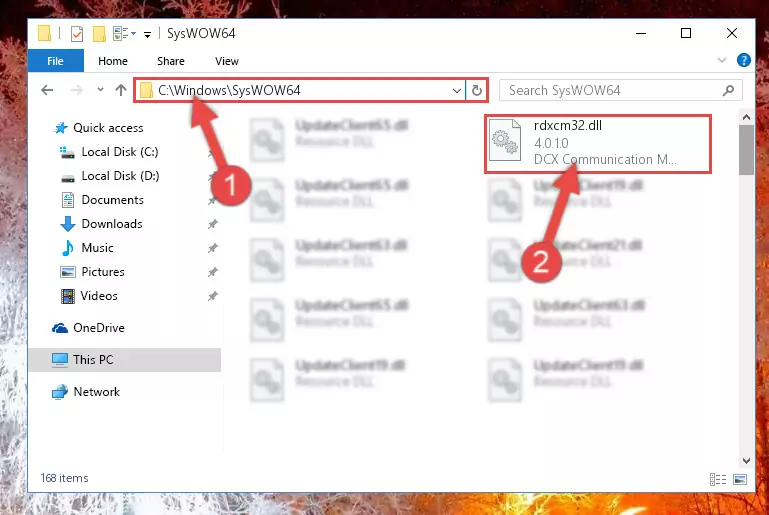Select OneDrive in the navigation pane
Screen dimensions: 769x515
(99, 328)
